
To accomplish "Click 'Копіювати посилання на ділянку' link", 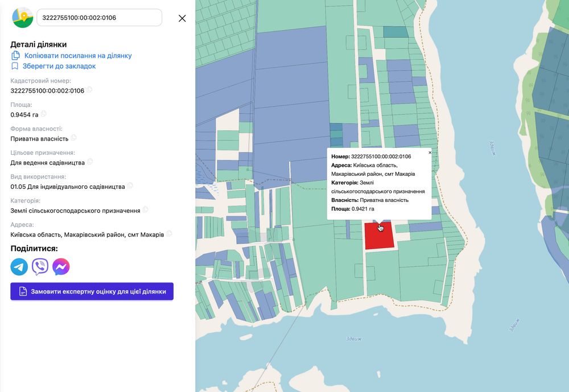I will (77, 56).
